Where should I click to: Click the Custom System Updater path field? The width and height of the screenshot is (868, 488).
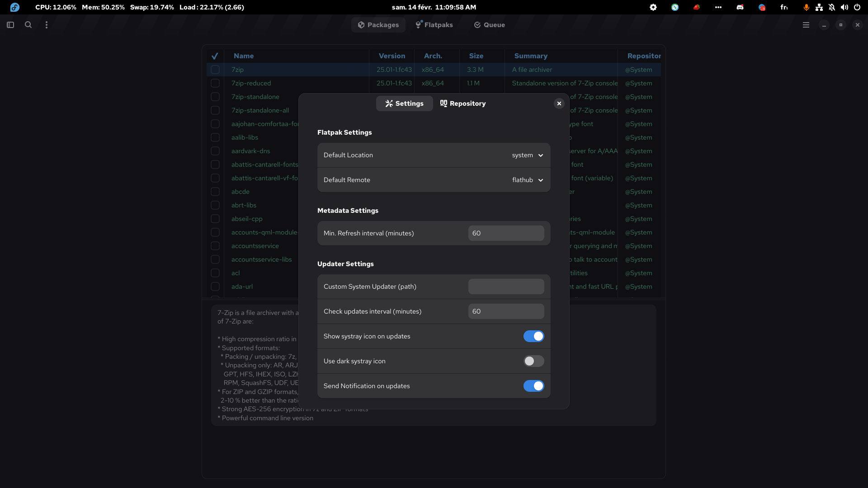point(506,286)
